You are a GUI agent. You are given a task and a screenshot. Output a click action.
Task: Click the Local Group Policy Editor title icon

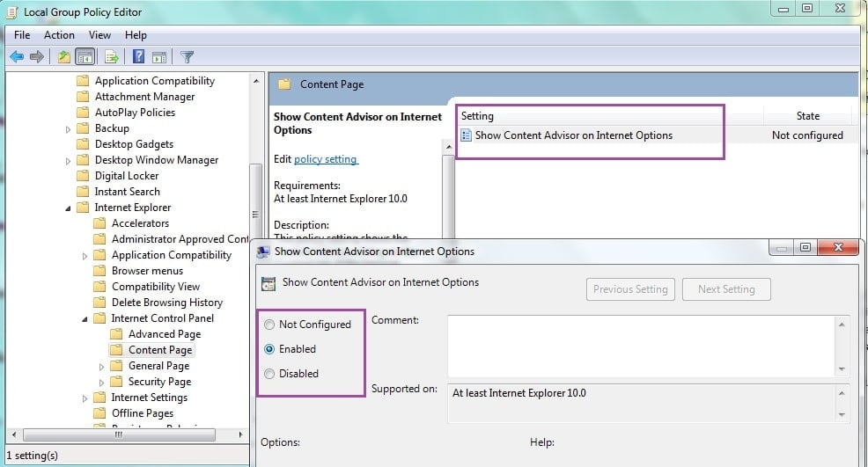[x=11, y=11]
